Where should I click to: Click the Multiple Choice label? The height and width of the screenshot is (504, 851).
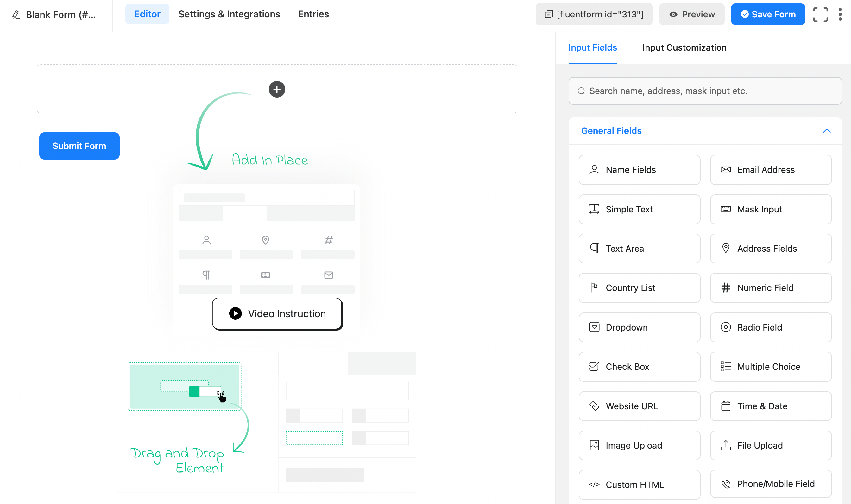[768, 367]
